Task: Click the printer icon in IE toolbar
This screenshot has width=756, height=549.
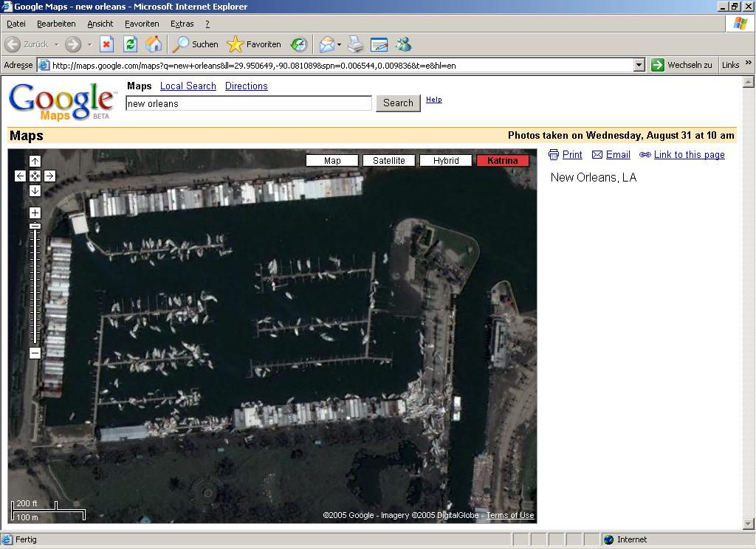Action: tap(356, 44)
